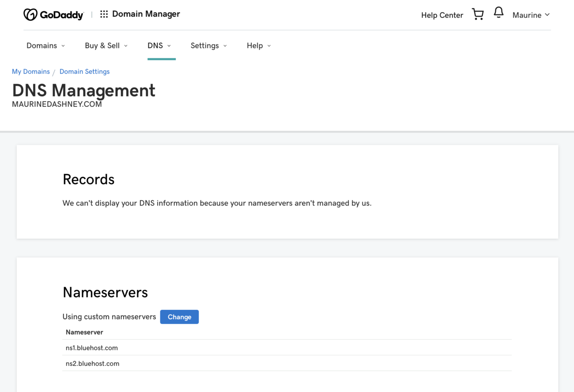Open the Maurine account dropdown

[531, 15]
